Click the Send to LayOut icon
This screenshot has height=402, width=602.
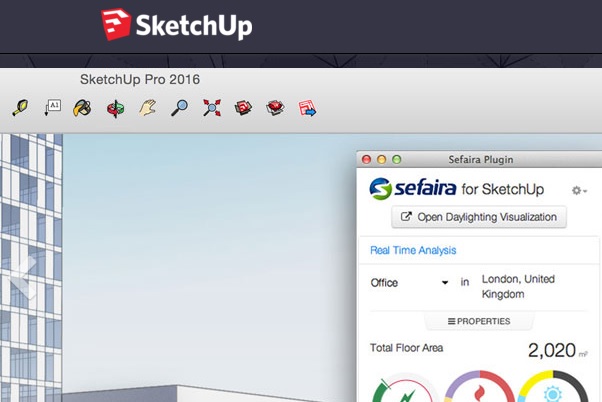(x=307, y=108)
